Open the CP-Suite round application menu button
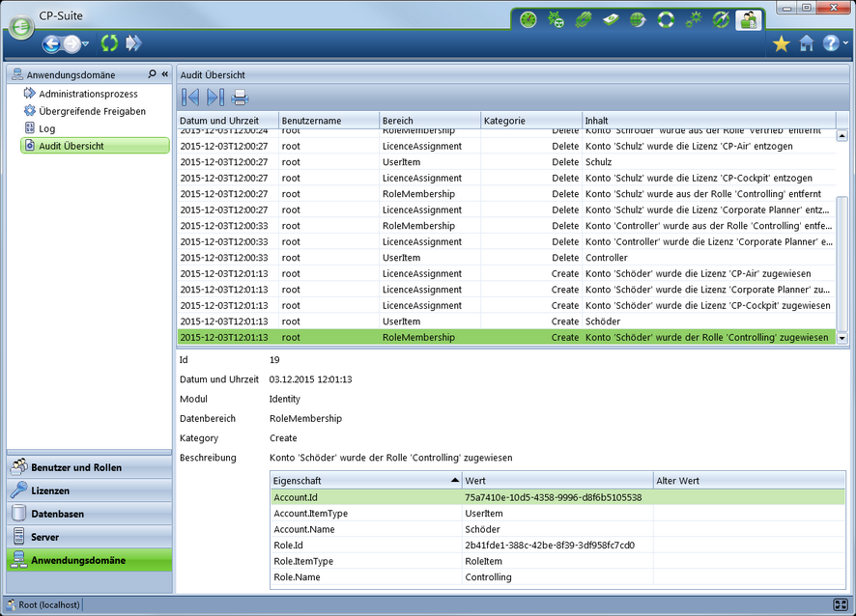Viewport: 856px width, 616px height. point(21,26)
